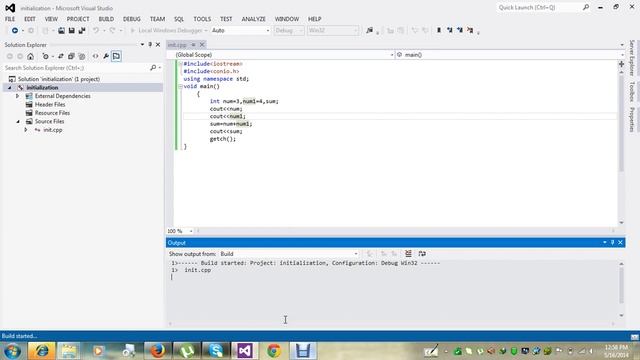640x360 pixels.
Task: Pin the Solution Explorer panel
Action: point(150,44)
